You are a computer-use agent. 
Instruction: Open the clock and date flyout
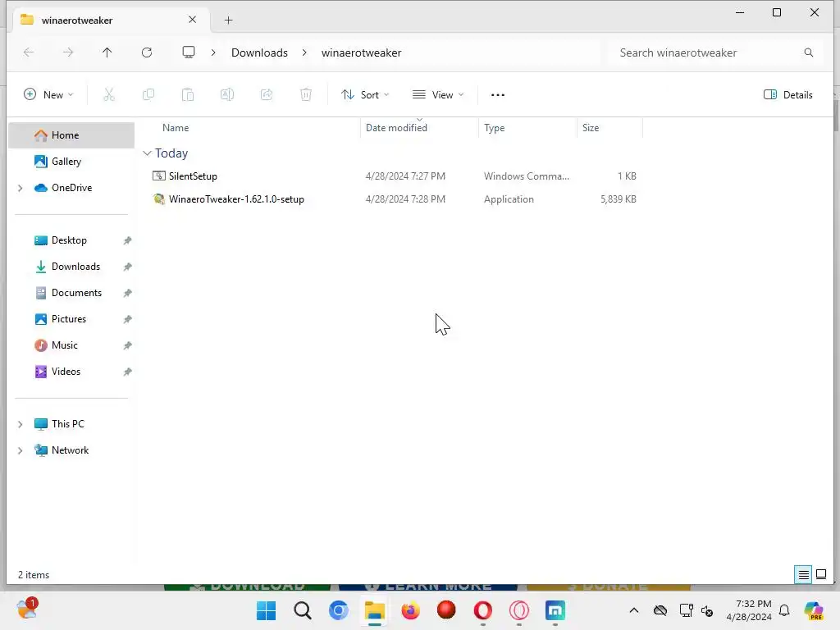click(x=749, y=610)
